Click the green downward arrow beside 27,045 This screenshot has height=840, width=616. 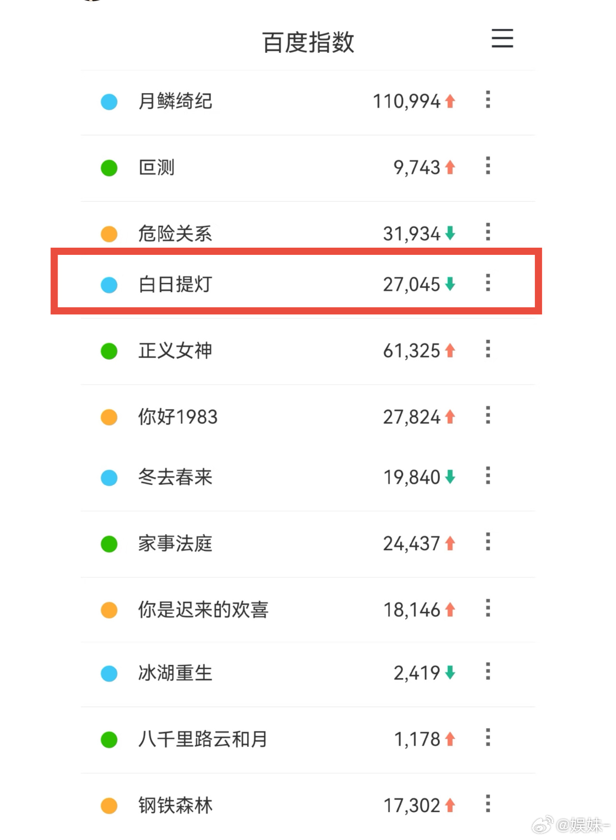(x=450, y=285)
